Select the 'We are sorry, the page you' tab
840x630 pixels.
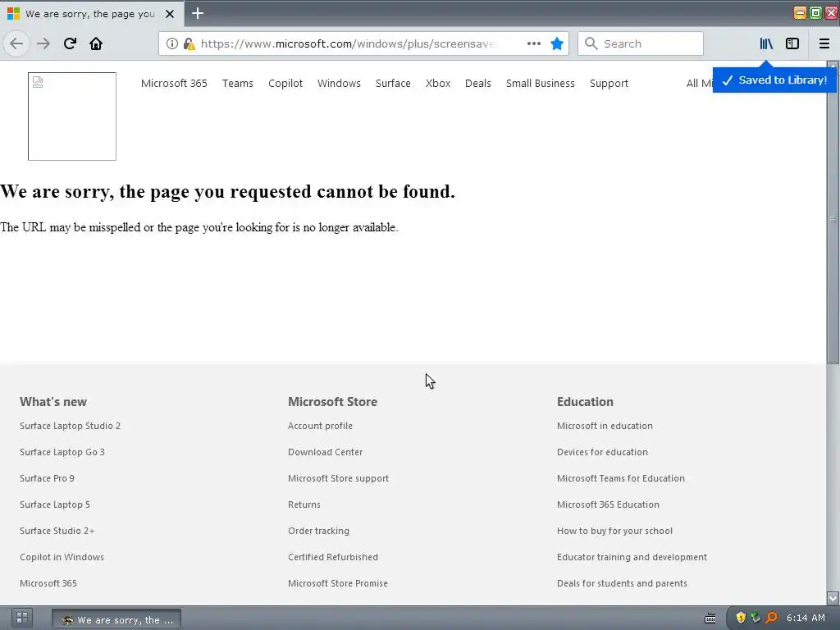point(92,13)
